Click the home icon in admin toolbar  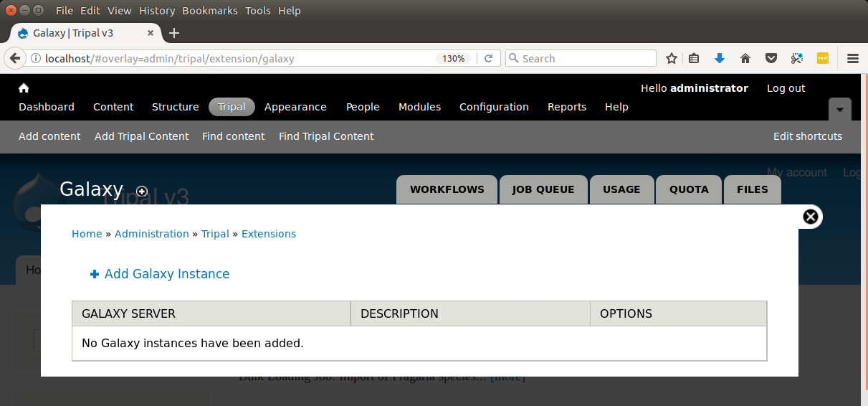pos(24,88)
